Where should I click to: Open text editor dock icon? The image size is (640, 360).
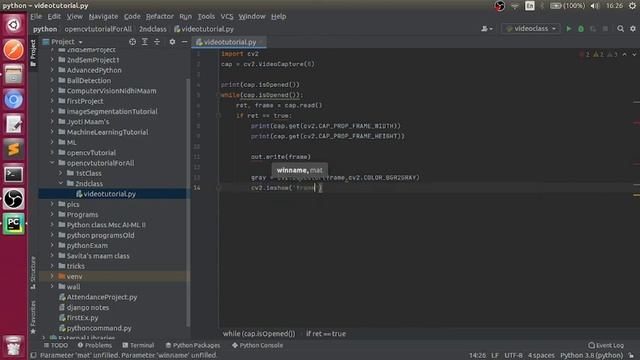pyautogui.click(x=13, y=124)
